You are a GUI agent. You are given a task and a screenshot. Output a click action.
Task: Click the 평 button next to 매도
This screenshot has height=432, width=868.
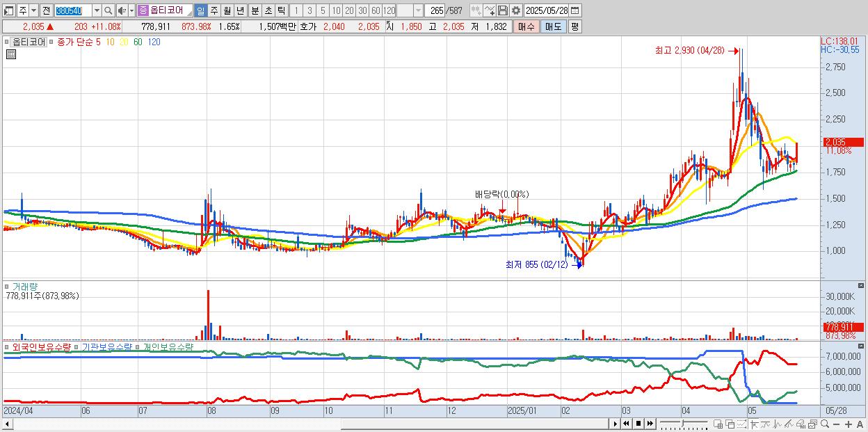(x=574, y=26)
